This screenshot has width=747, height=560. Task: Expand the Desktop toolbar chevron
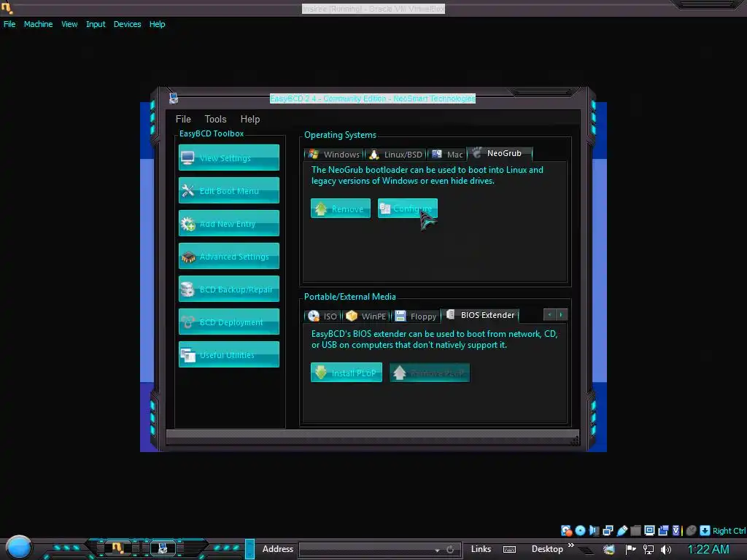[x=570, y=545]
